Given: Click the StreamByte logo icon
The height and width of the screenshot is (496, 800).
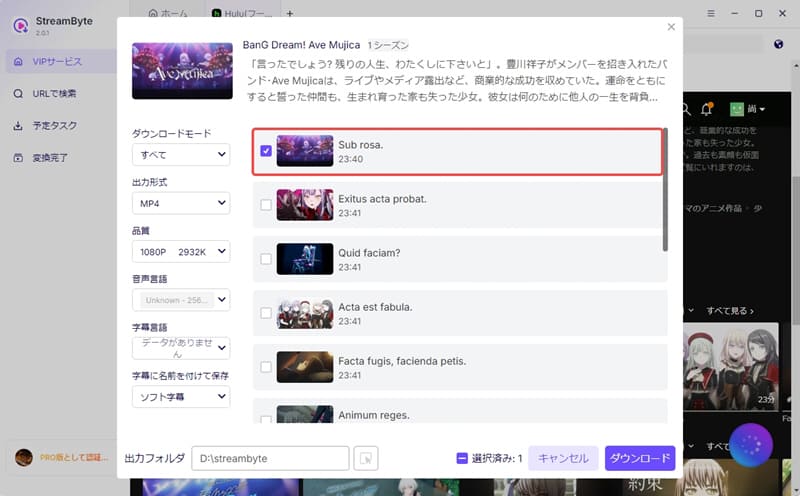Looking at the screenshot, I should pos(20,25).
